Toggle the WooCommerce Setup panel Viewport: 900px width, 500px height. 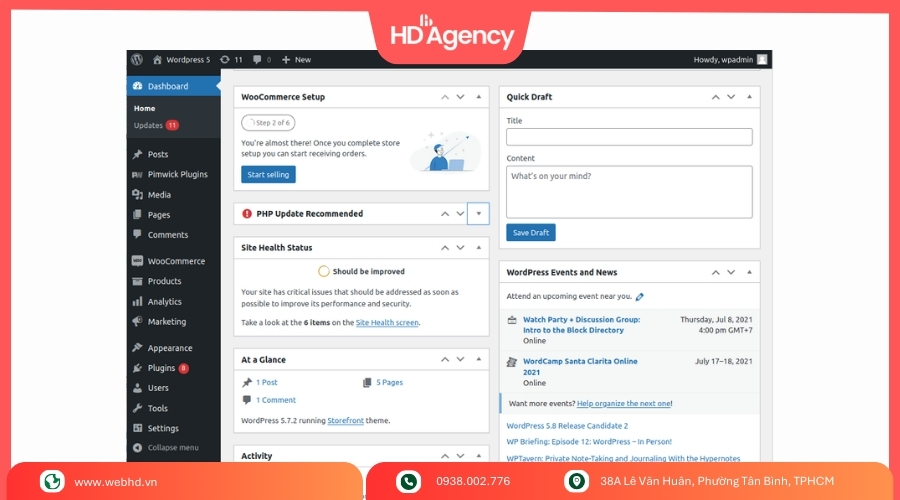pyautogui.click(x=479, y=97)
